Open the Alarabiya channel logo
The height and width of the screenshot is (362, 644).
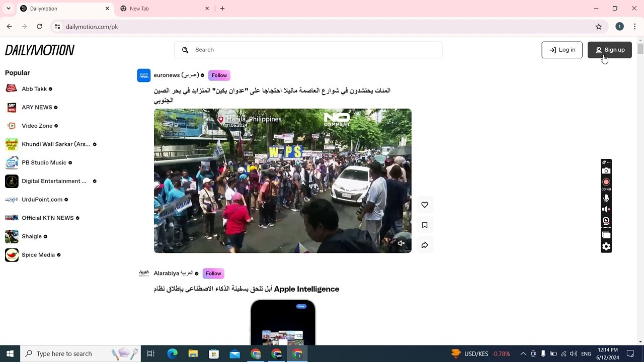pyautogui.click(x=144, y=274)
